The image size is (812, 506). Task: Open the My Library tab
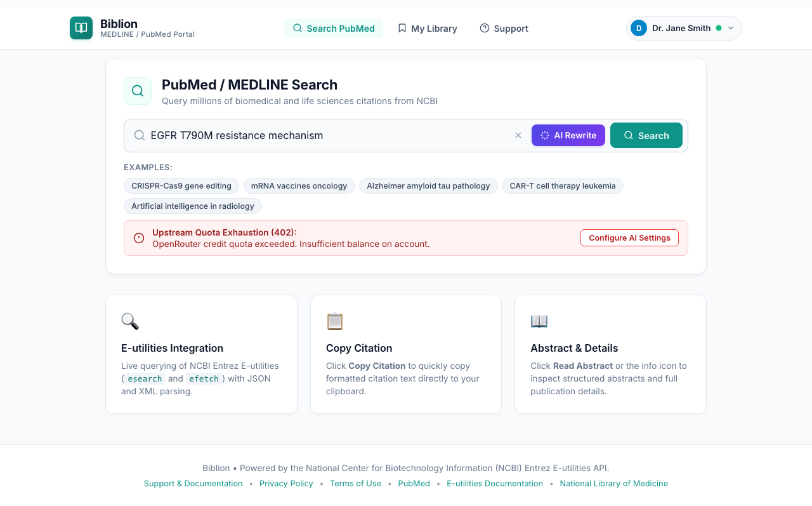(x=427, y=28)
